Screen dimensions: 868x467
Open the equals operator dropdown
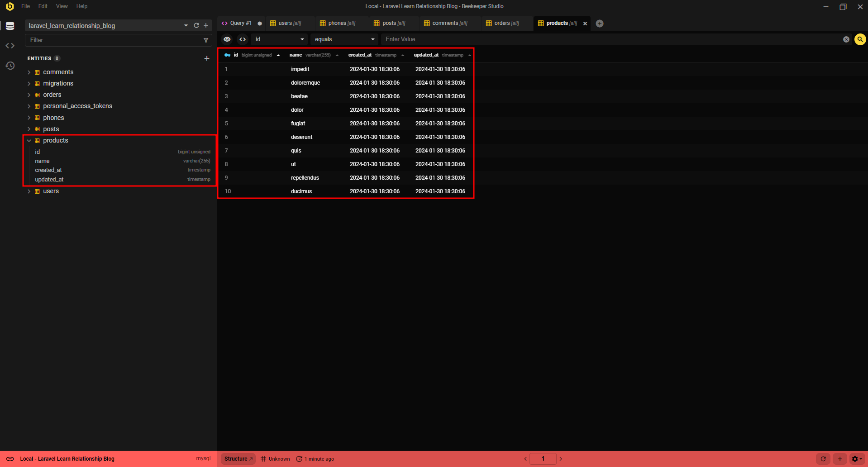344,39
